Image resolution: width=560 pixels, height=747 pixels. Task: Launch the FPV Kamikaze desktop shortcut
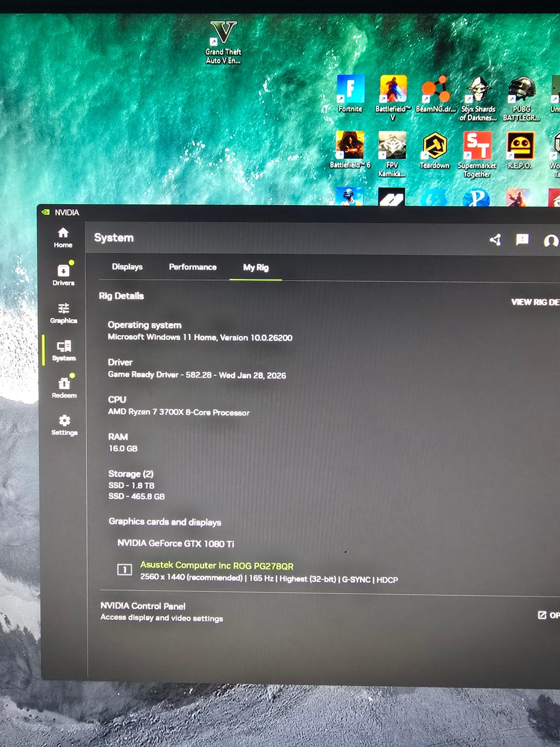[392, 154]
